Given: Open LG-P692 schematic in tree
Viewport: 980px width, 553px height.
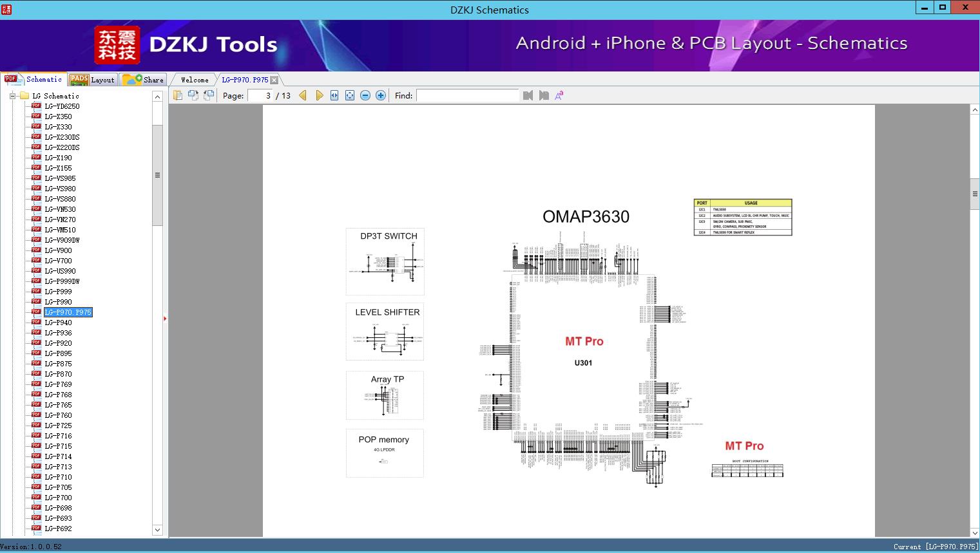Looking at the screenshot, I should [58, 529].
